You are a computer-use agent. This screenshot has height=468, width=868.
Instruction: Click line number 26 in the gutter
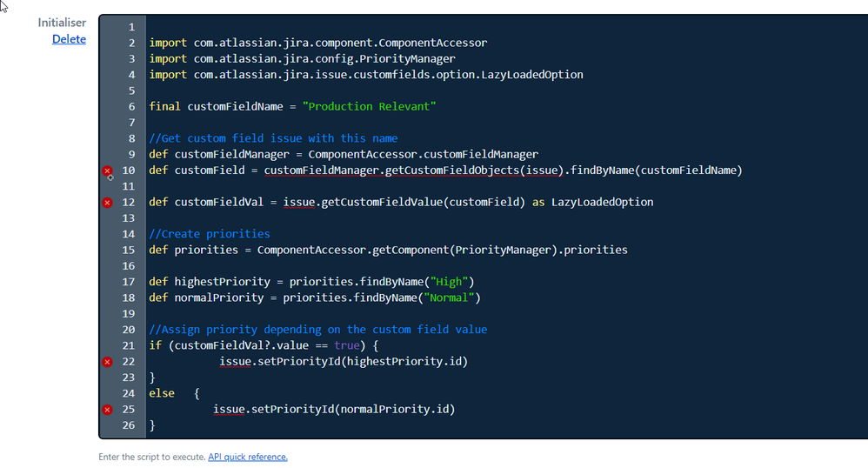tap(129, 425)
